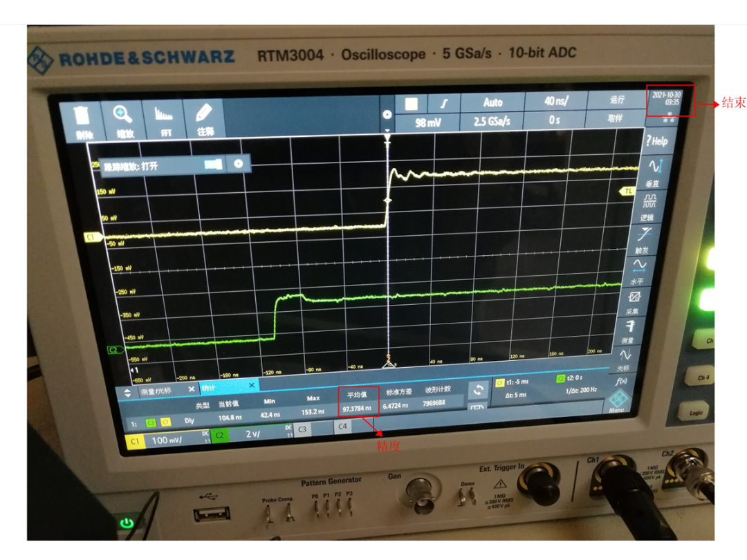This screenshot has width=747, height=560.
Task: Enable channel C4
Action: 343,426
